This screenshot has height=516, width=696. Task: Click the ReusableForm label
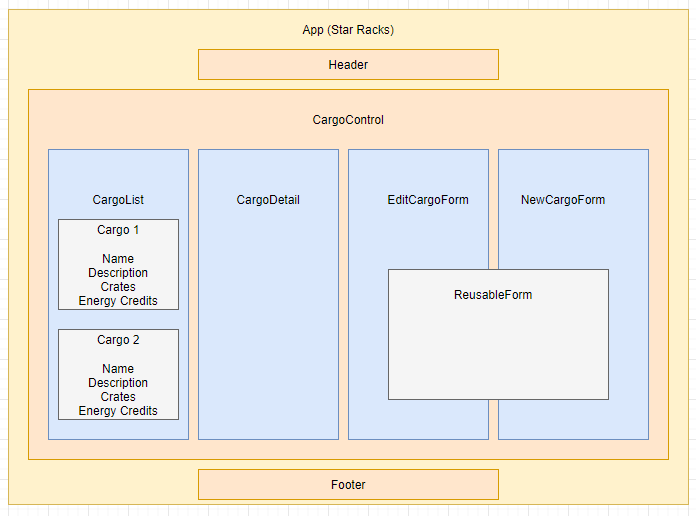click(493, 295)
